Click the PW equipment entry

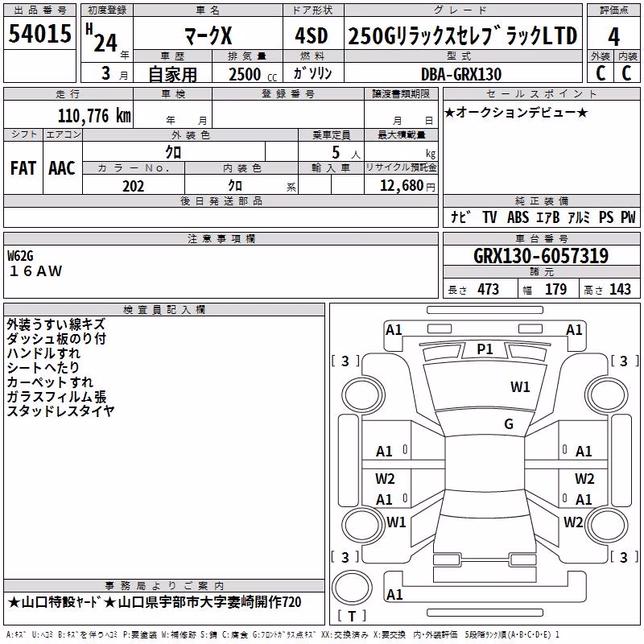pyautogui.click(x=628, y=217)
